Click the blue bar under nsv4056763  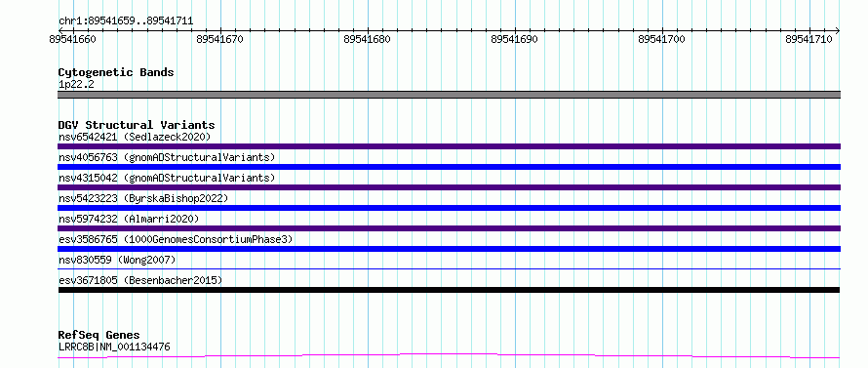[449, 167]
